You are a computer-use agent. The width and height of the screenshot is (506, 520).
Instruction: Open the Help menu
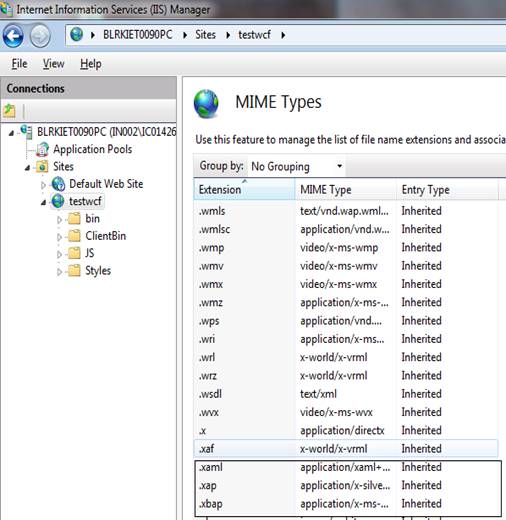pyautogui.click(x=91, y=64)
